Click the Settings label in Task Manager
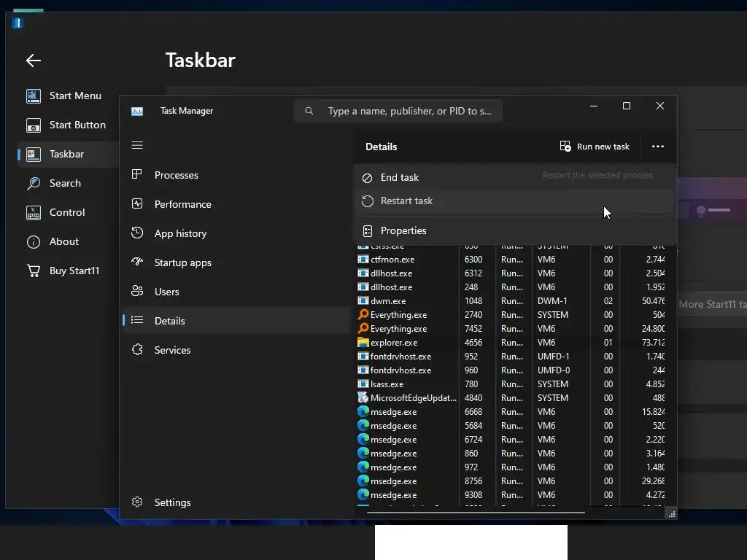This screenshot has width=747, height=560. [x=172, y=502]
